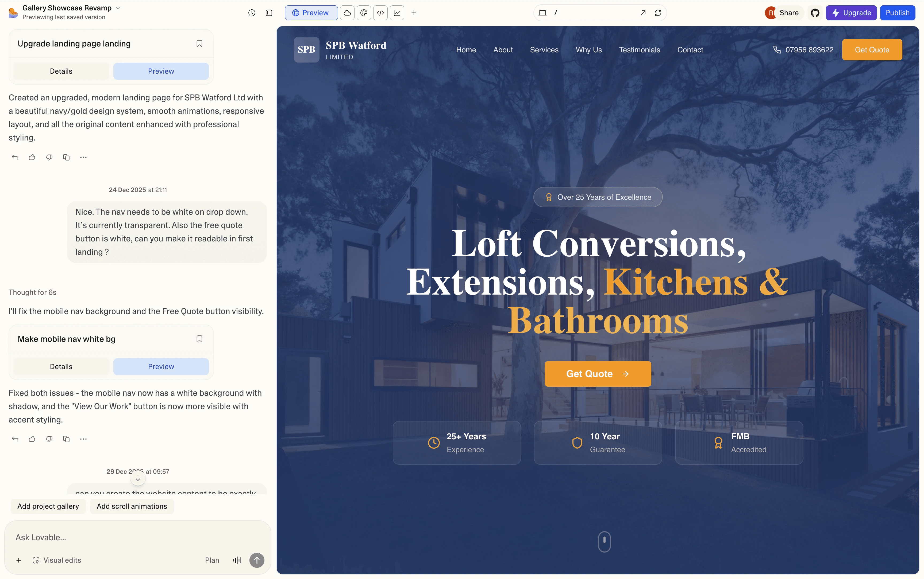Open preview in new tab arrow
The width and height of the screenshot is (924, 579).
[643, 13]
